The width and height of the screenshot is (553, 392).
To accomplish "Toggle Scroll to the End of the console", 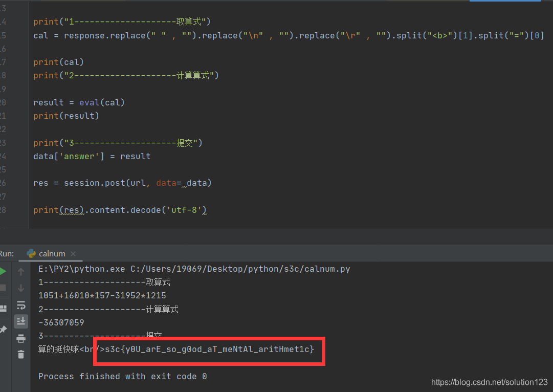I will 21,321.
